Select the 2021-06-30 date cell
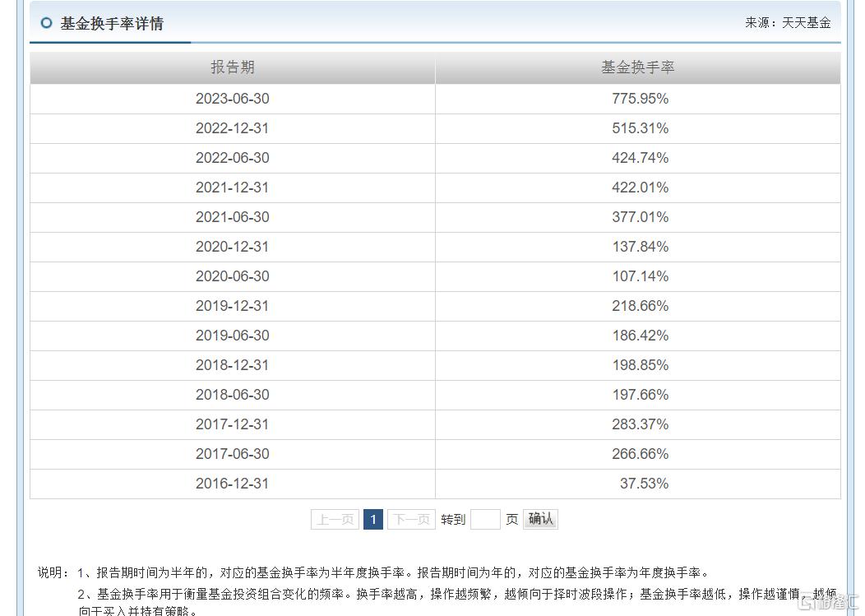The width and height of the screenshot is (865, 616). (x=232, y=217)
